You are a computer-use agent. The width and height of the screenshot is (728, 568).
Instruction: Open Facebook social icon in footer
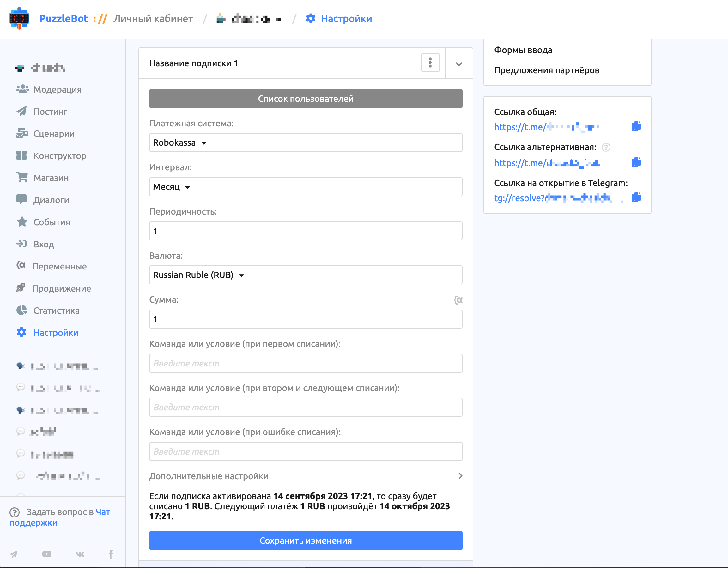click(111, 554)
